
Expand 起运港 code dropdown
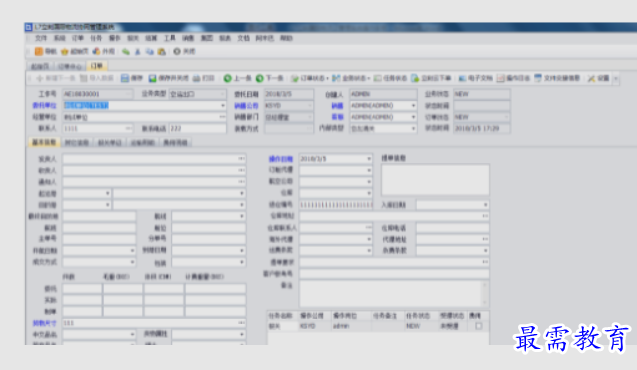pos(108,193)
